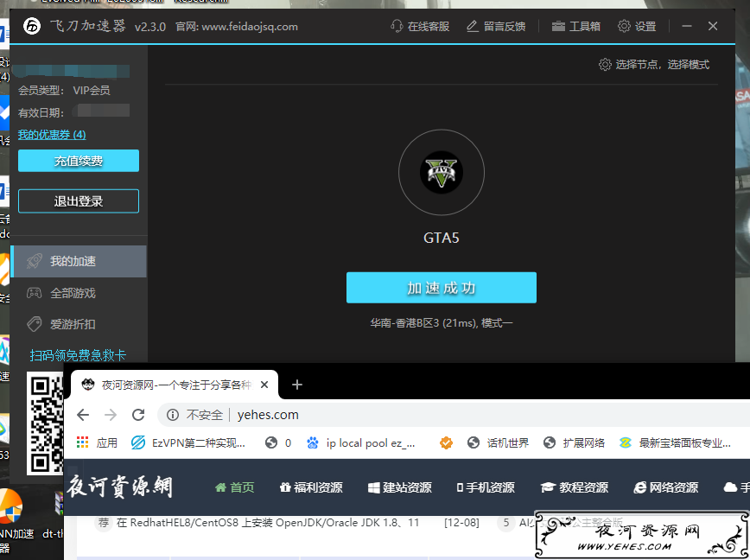750x560 pixels.
Task: Click the yehes.com address bar
Action: pyautogui.click(x=454, y=415)
